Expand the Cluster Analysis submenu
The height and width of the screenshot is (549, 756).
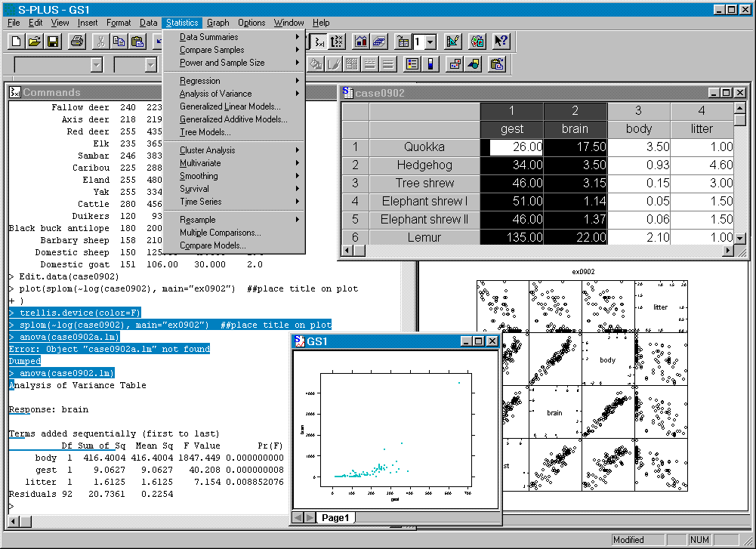(x=234, y=150)
